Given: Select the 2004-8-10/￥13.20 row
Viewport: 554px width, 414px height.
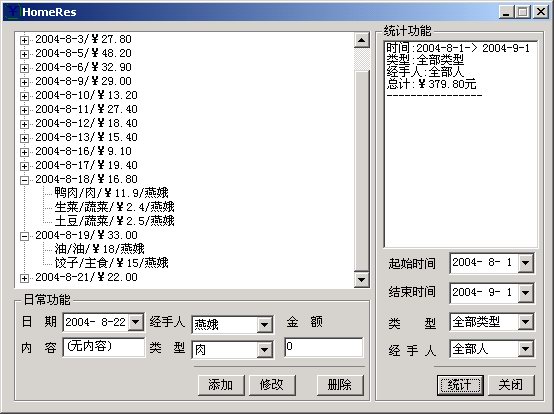Looking at the screenshot, I should pos(86,95).
